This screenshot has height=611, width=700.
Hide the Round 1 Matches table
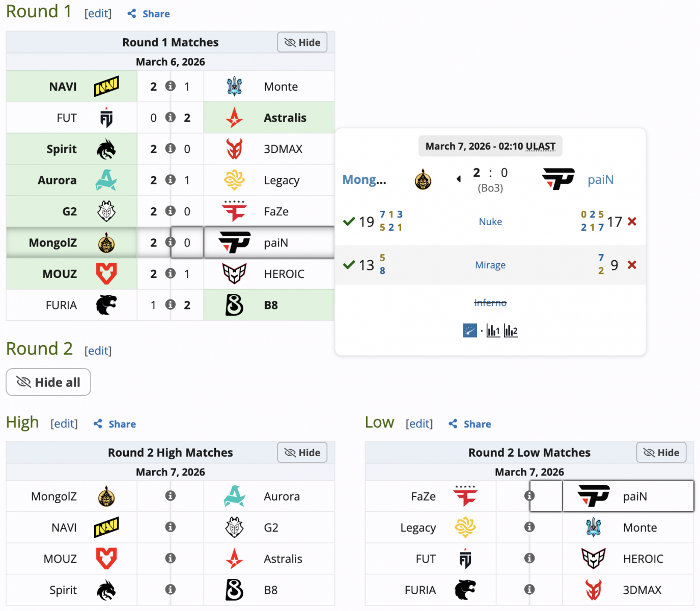point(302,42)
